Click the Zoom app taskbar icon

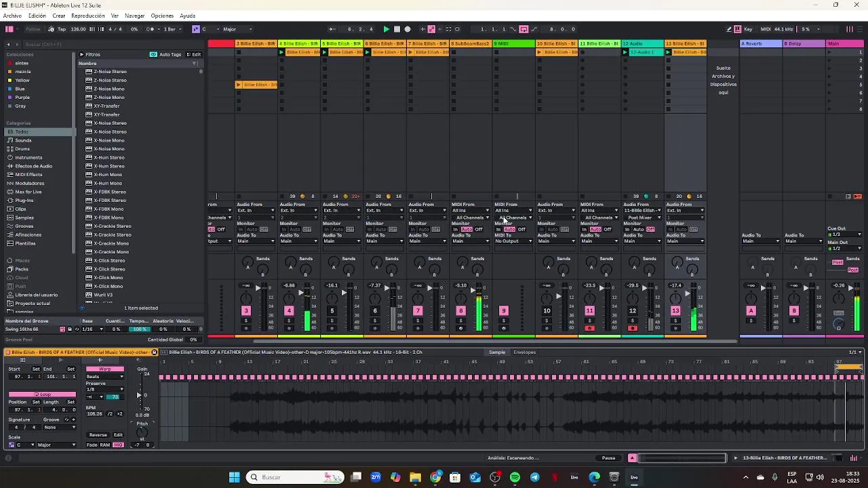(376, 477)
